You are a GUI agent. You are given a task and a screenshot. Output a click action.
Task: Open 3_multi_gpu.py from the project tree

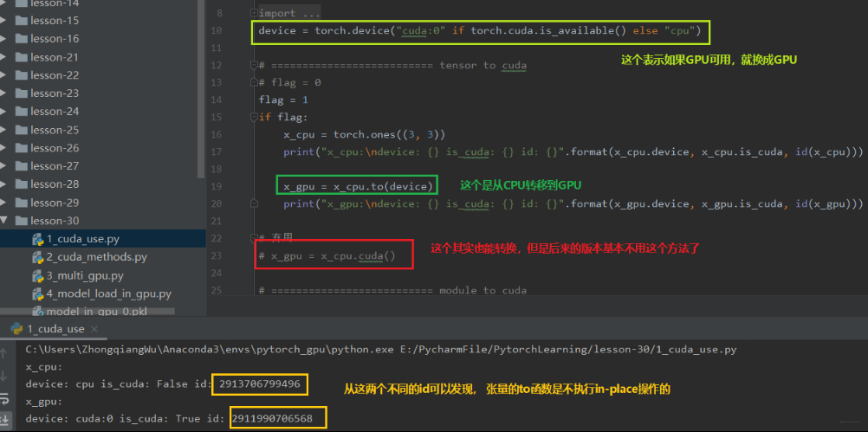click(85, 275)
